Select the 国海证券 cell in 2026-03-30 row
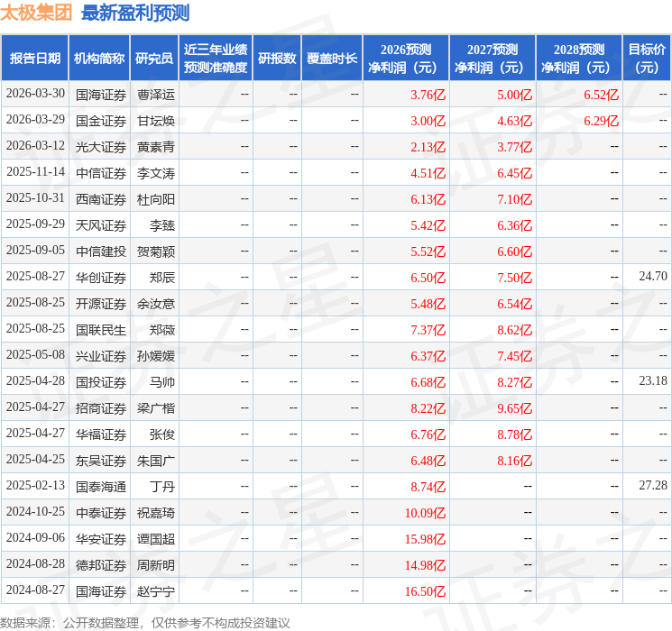Image resolution: width=672 pixels, height=631 pixels. [x=101, y=95]
